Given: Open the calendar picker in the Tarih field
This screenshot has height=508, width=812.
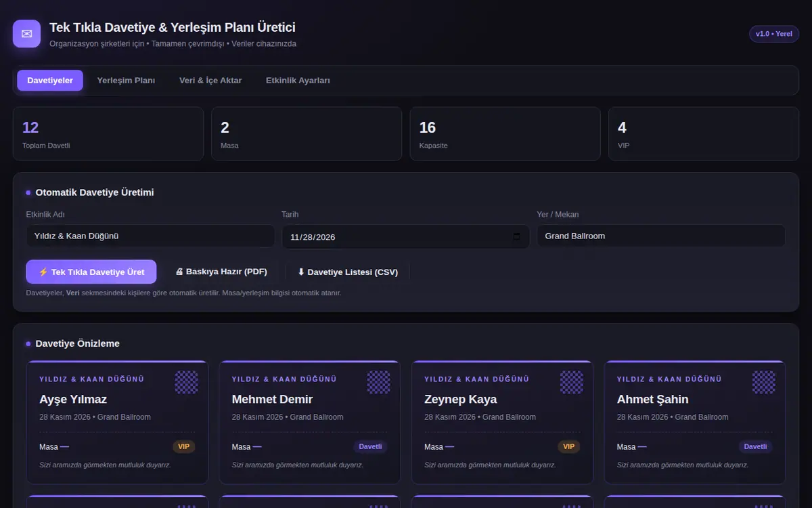Looking at the screenshot, I should [517, 237].
